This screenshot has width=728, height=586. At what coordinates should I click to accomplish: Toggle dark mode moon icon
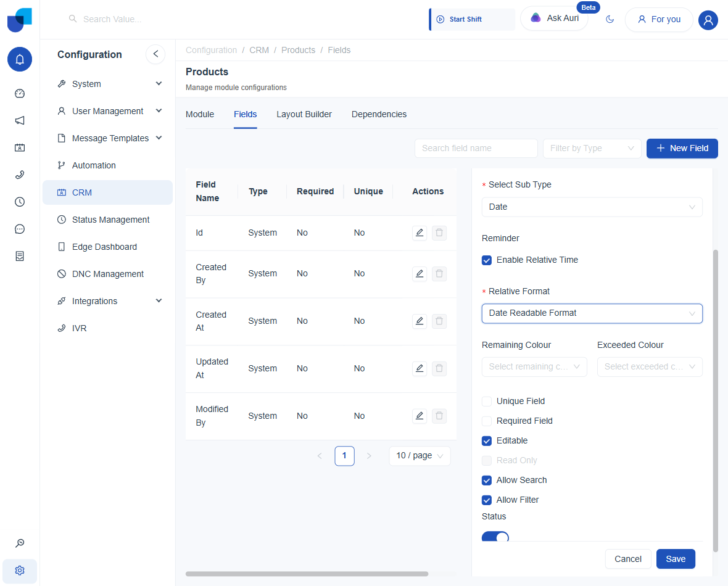610,19
